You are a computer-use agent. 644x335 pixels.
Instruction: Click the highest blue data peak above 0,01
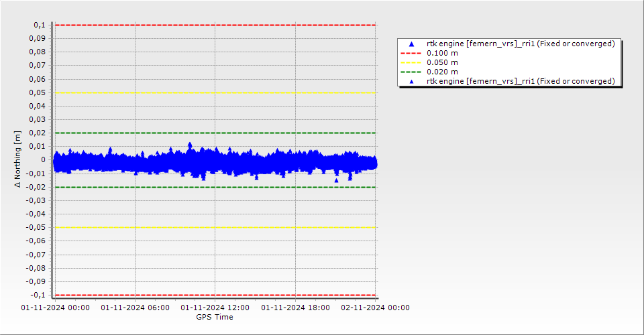pos(190,144)
